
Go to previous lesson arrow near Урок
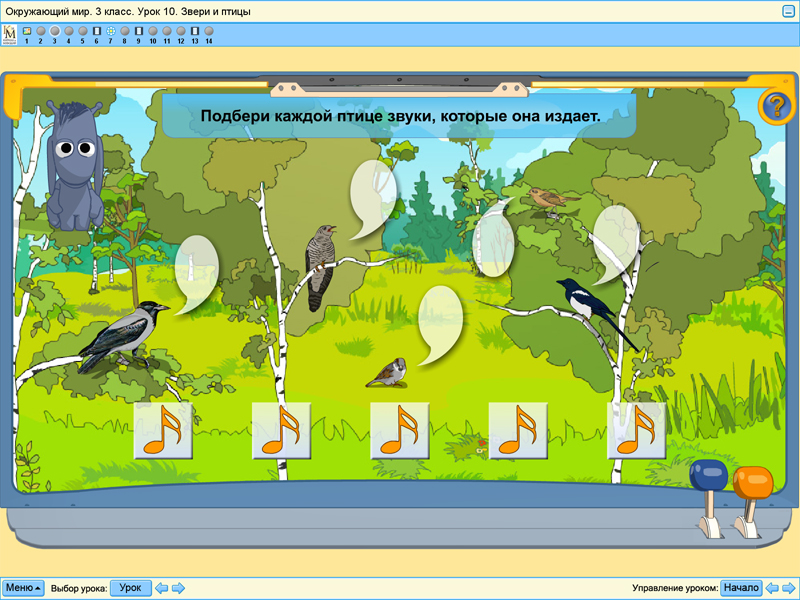click(x=161, y=588)
